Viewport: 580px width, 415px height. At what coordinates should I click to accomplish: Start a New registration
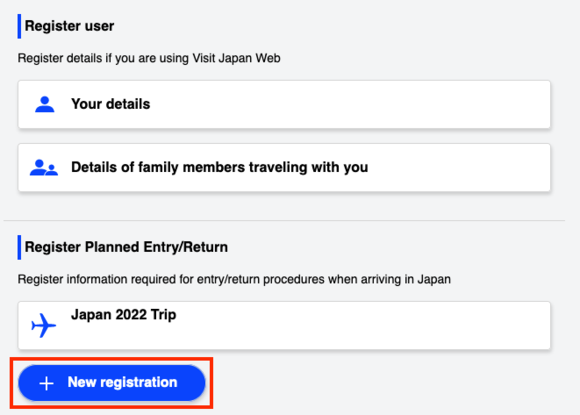tap(112, 383)
